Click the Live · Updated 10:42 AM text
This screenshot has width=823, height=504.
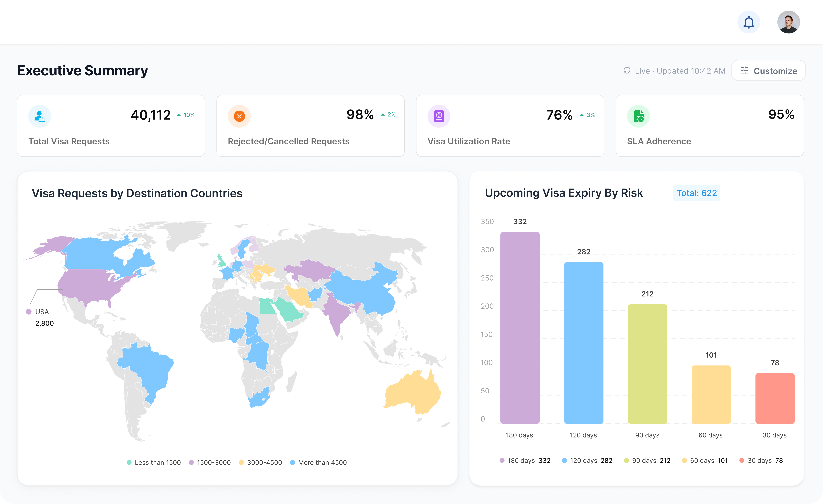click(680, 71)
